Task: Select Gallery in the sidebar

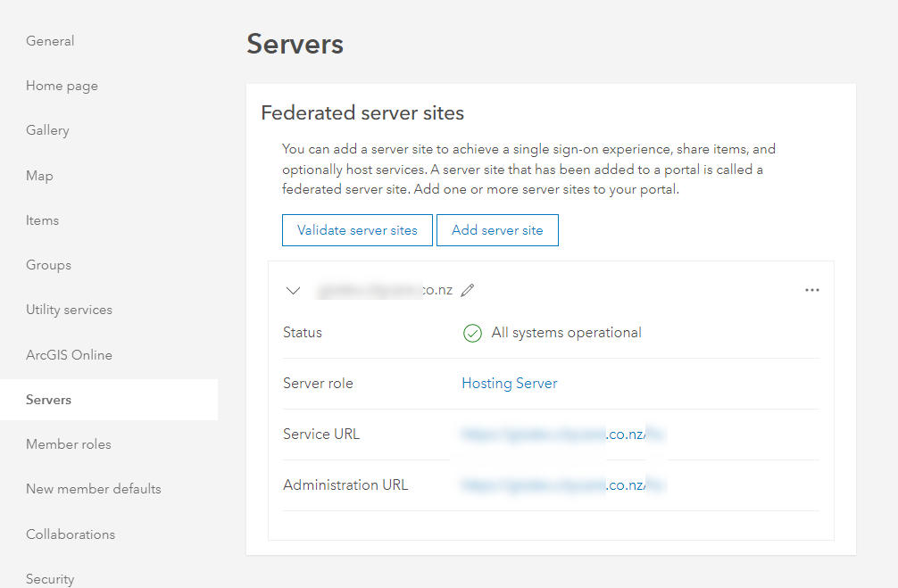Action: pos(47,130)
